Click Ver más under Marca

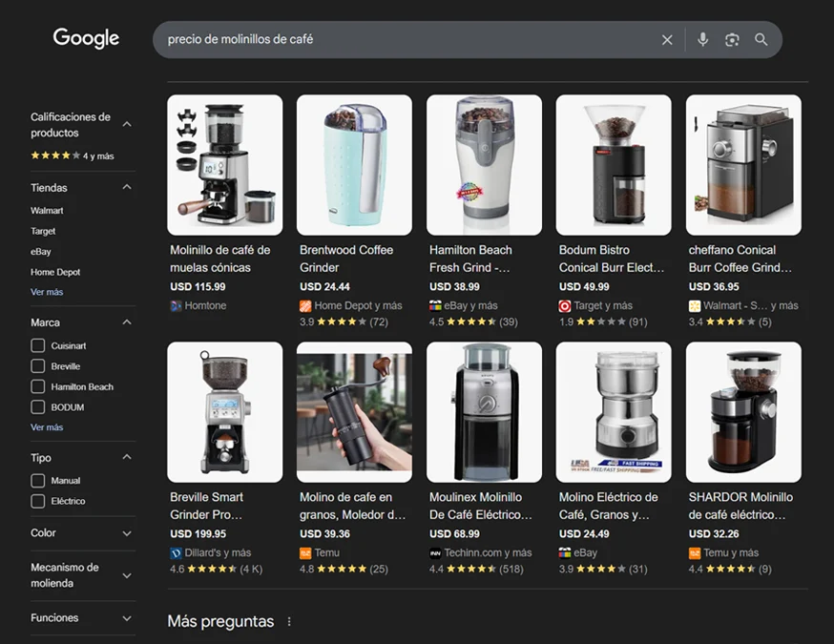point(47,427)
